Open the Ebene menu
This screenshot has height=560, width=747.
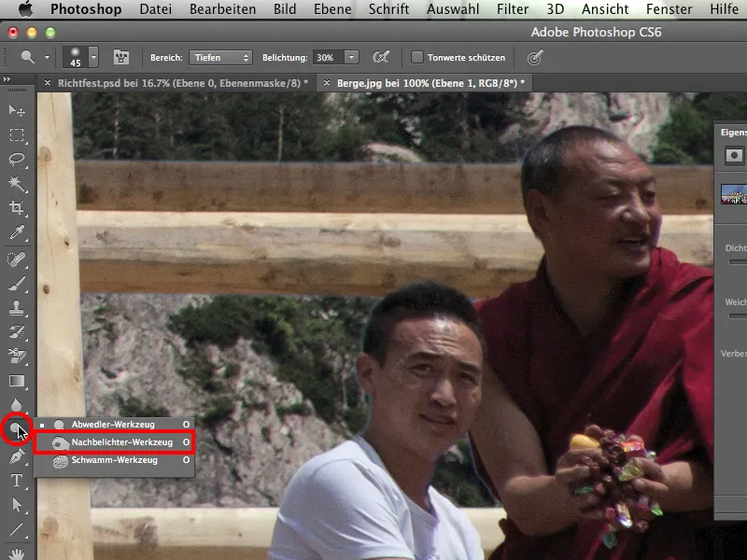[x=332, y=9]
